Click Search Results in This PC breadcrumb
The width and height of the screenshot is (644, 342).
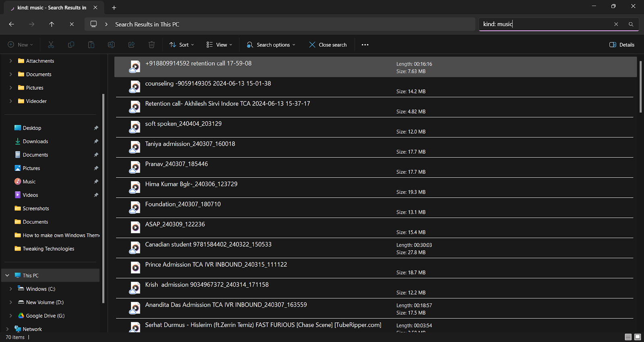click(x=147, y=24)
